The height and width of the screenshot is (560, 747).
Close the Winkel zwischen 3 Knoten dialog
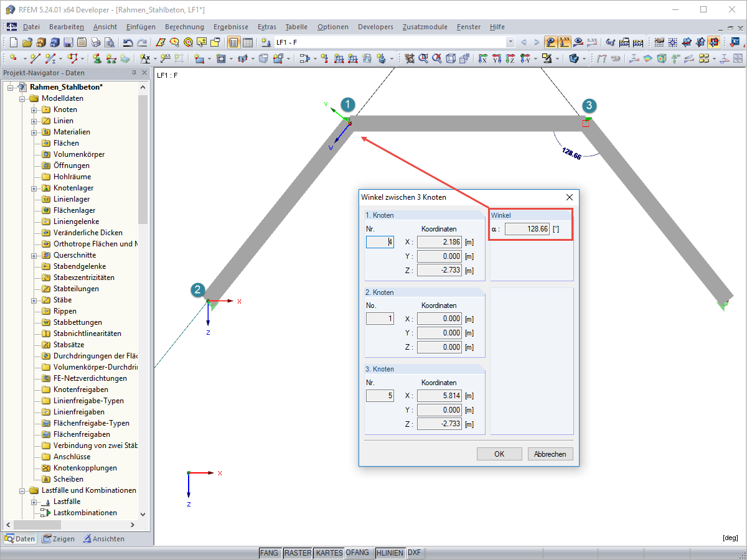pos(569,197)
